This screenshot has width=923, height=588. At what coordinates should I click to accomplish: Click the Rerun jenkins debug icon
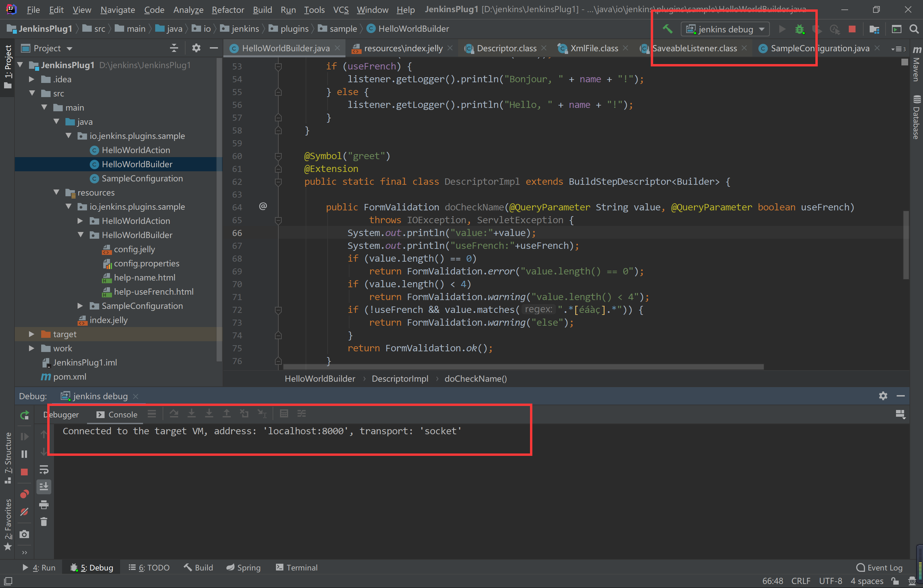click(x=25, y=415)
